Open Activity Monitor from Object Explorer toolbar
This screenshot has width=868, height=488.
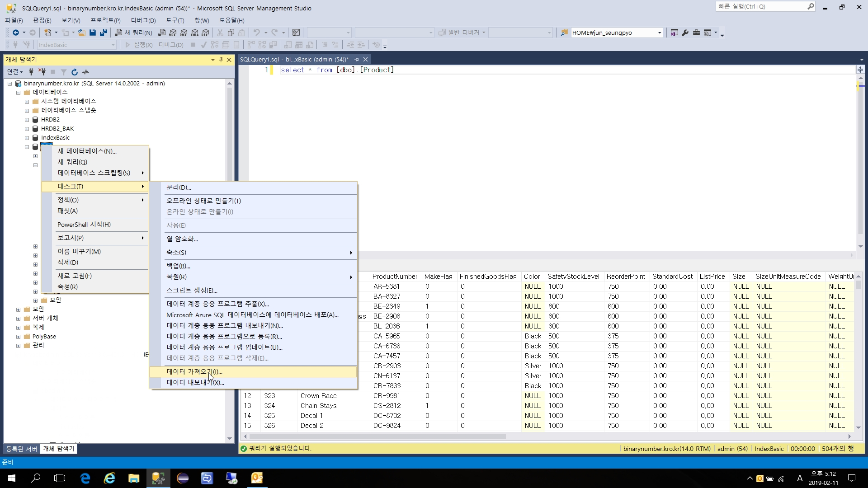pyautogui.click(x=86, y=72)
